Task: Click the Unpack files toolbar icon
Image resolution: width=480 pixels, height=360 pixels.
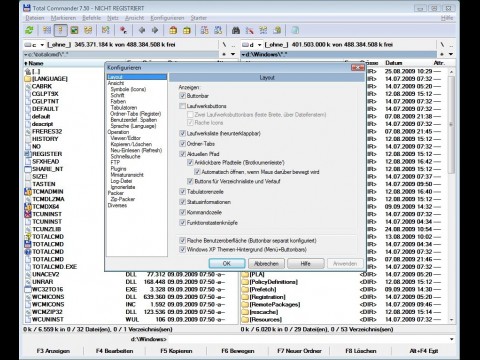Action: coord(187,30)
